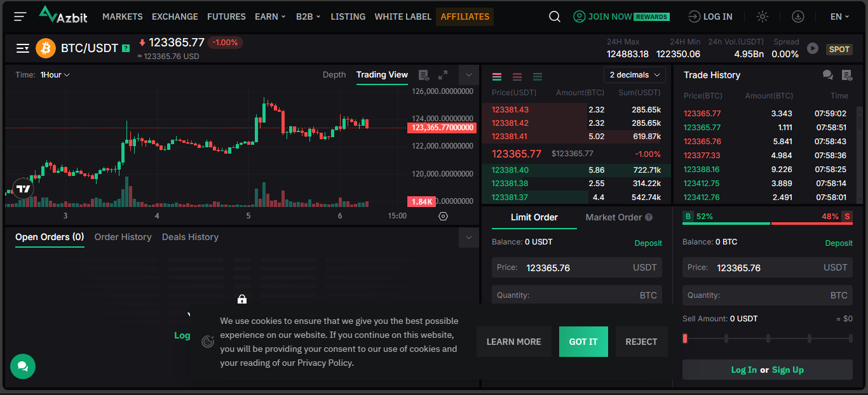
Task: Toggle the light/dark theme sun icon
Action: (763, 17)
